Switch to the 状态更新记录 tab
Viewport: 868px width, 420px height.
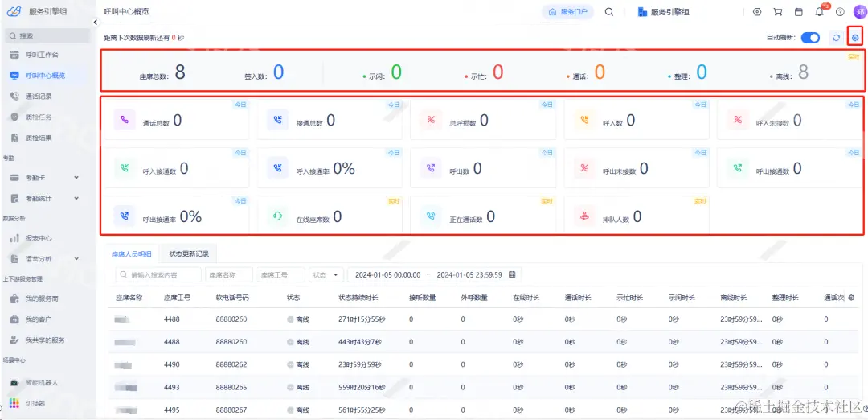point(190,253)
